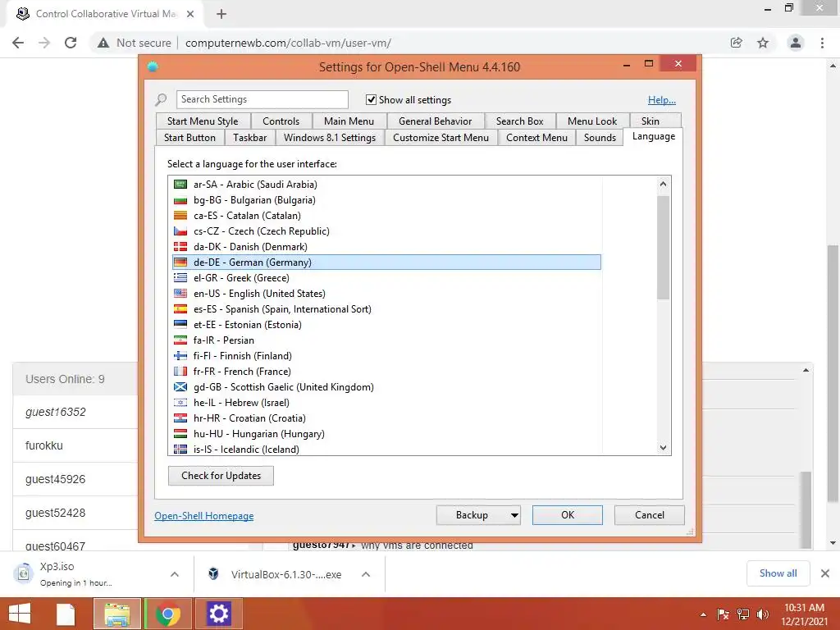Switch to General Behavior tab

pos(435,121)
